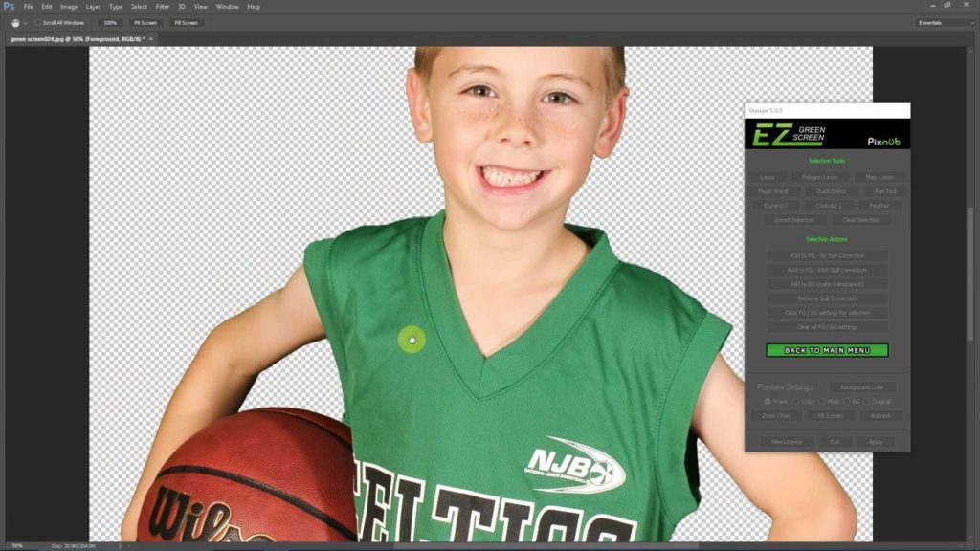
Task: Click the EZ Green Screen logo banner
Action: click(827, 134)
